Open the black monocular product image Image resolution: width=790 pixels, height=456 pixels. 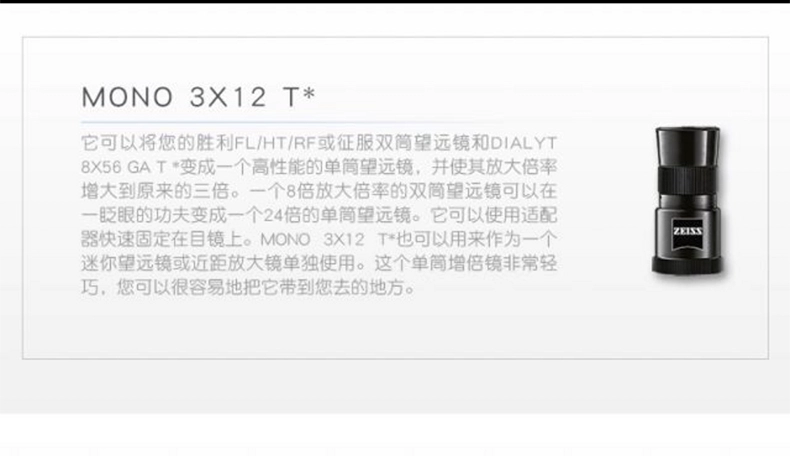688,201
